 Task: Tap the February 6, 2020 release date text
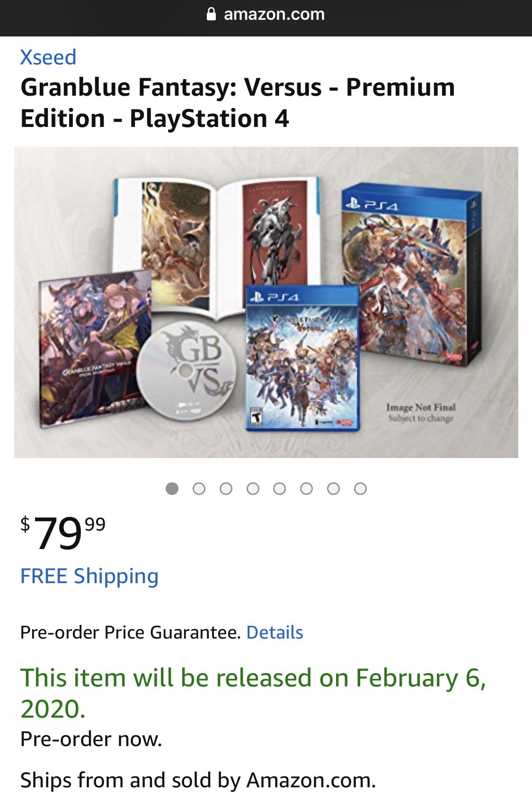click(x=253, y=693)
